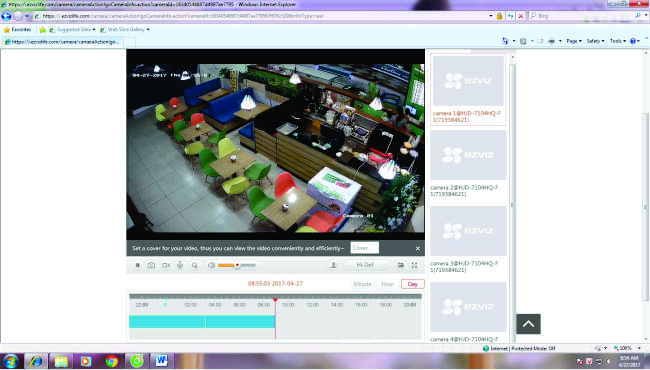Click the taskbar clock

pyautogui.click(x=629, y=361)
